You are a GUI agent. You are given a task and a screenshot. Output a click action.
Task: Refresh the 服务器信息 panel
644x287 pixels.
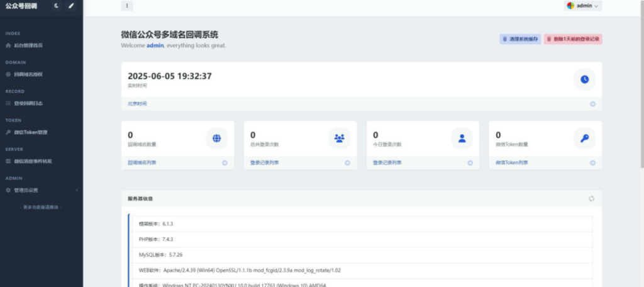click(591, 199)
